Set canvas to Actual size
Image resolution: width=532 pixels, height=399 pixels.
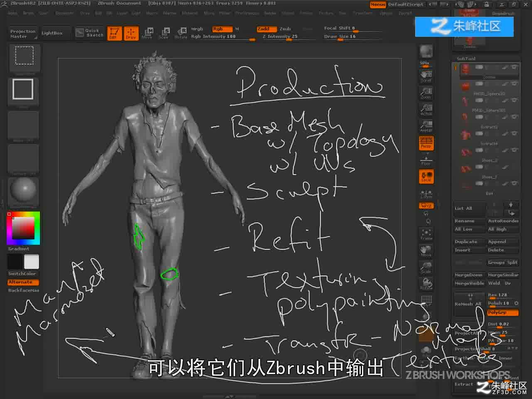(x=426, y=109)
